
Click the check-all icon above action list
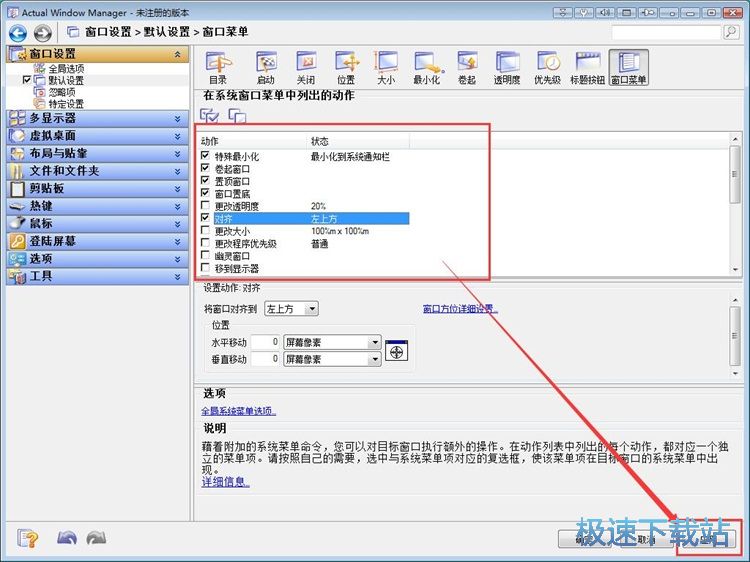[210, 115]
